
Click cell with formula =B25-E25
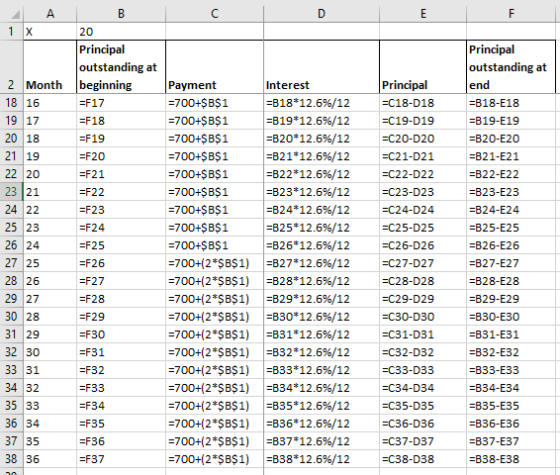pyautogui.click(x=511, y=228)
